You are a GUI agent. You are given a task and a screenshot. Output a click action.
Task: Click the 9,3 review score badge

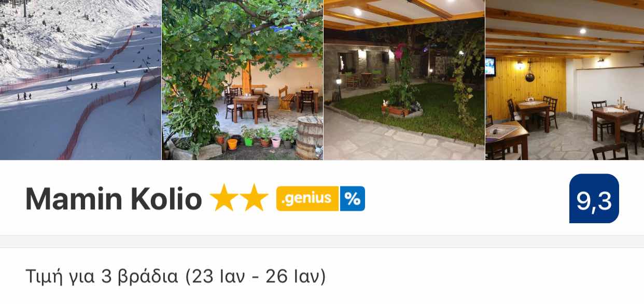594,199
